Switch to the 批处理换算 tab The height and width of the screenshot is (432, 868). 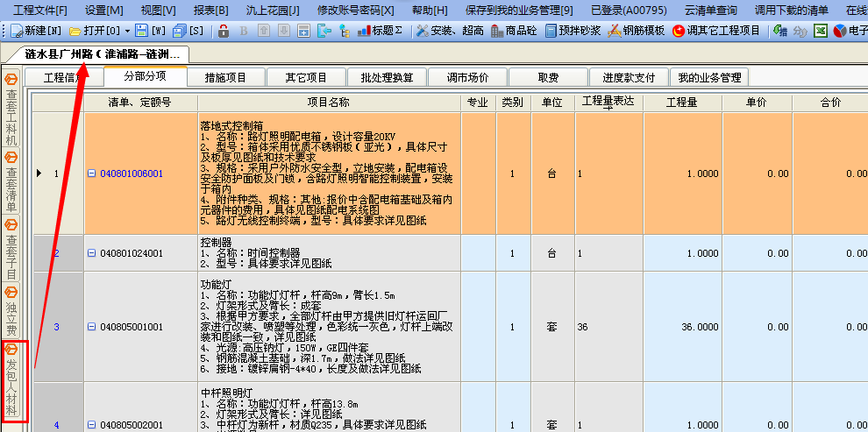click(x=387, y=77)
